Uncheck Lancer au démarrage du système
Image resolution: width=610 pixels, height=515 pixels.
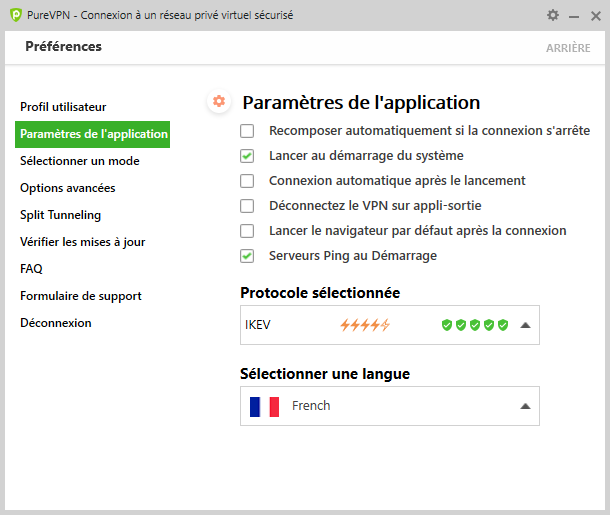click(x=247, y=156)
